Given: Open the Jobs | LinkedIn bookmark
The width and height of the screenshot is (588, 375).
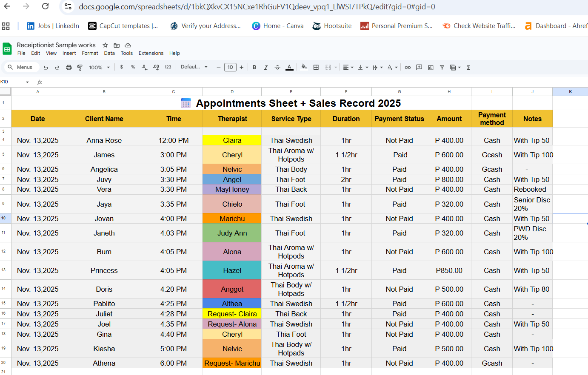Looking at the screenshot, I should tap(53, 26).
